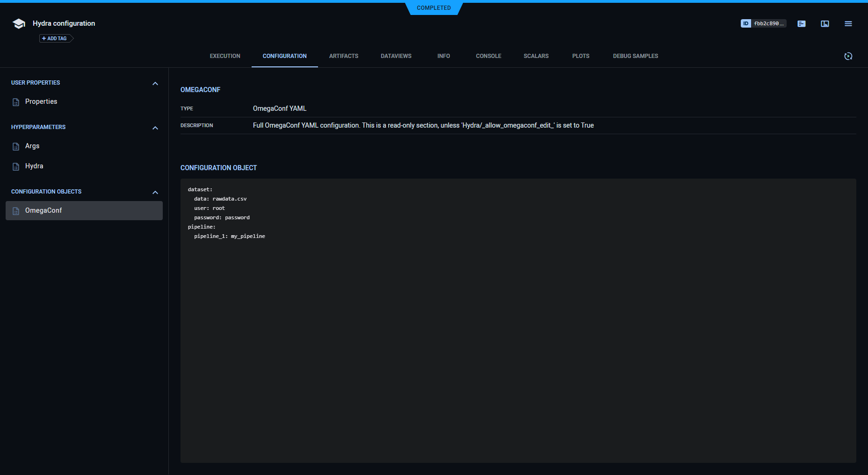The height and width of the screenshot is (475, 868).
Task: Collapse the Configuration Objects section
Action: [155, 192]
